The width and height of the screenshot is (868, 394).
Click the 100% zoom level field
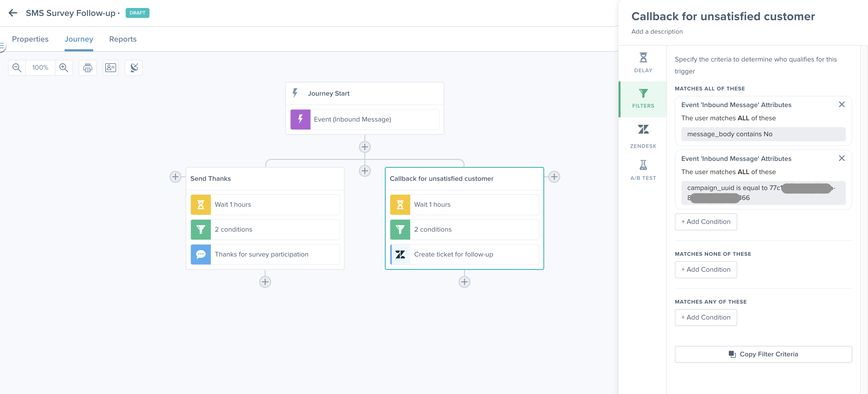[40, 68]
